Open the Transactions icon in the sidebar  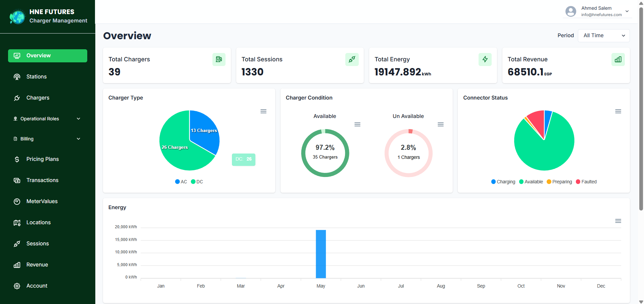click(x=17, y=180)
